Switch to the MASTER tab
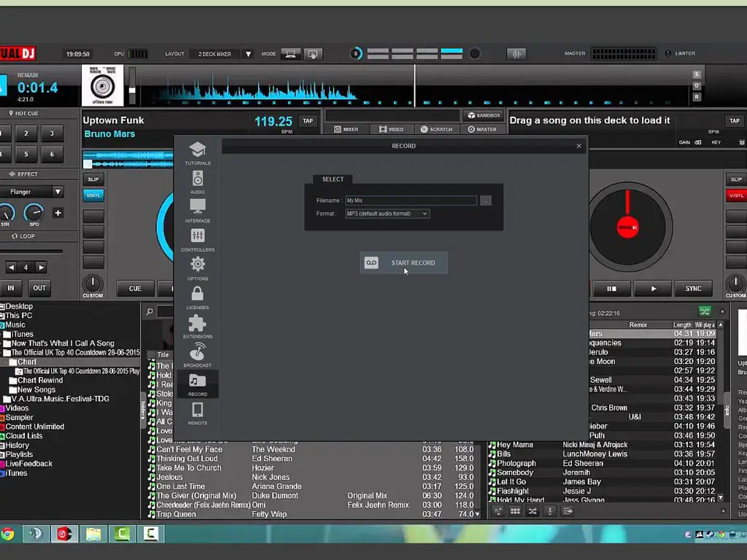Screen dimensions: 747x560 click(482, 130)
